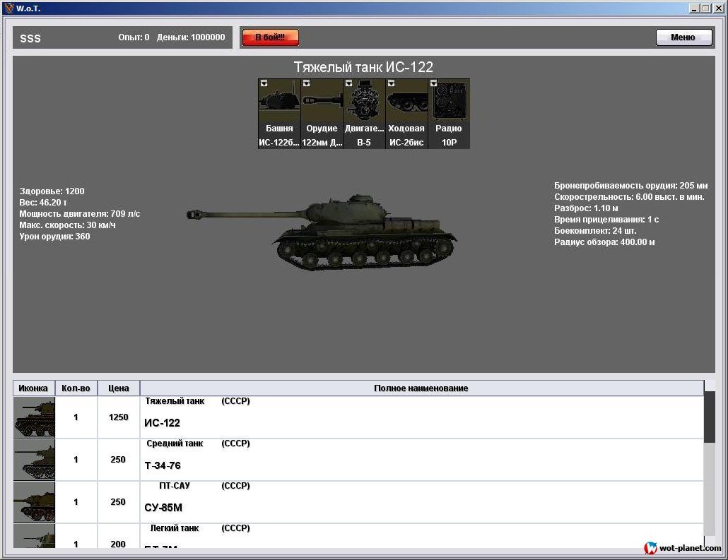This screenshot has width=728, height=560.
Task: Click the Скорострельность: 6.00 stat
Action: point(629,197)
